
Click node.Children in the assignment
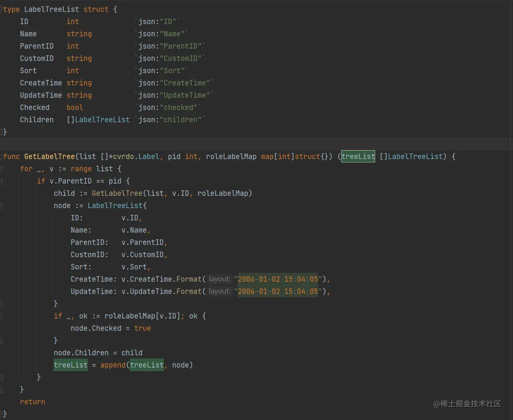81,353
